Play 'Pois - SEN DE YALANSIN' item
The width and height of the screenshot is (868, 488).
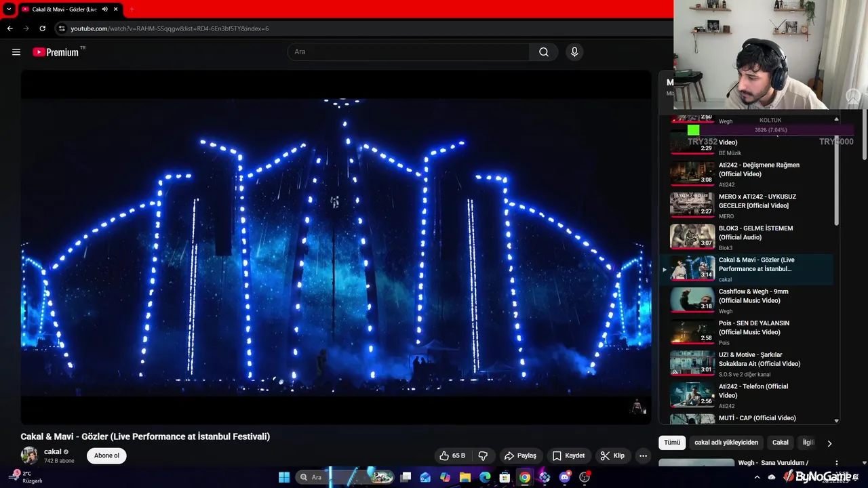[x=754, y=327]
